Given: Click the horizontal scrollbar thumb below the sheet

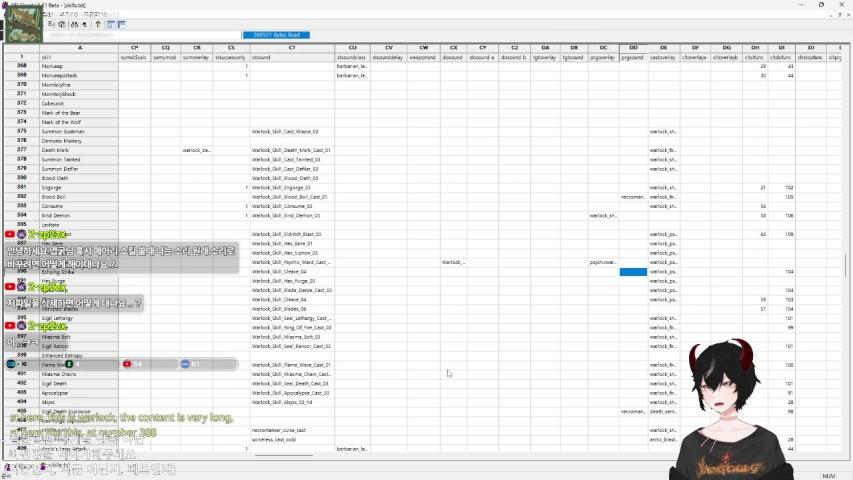Looking at the screenshot, I should pyautogui.click(x=283, y=456).
